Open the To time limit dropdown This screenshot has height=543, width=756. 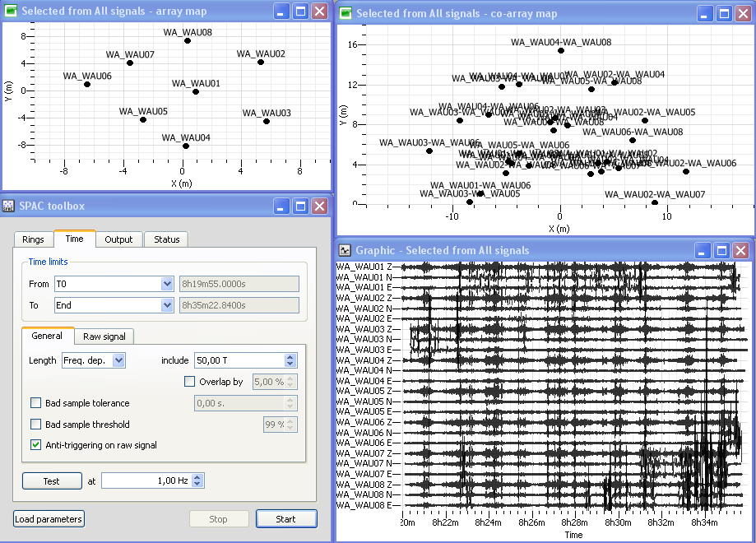point(167,305)
